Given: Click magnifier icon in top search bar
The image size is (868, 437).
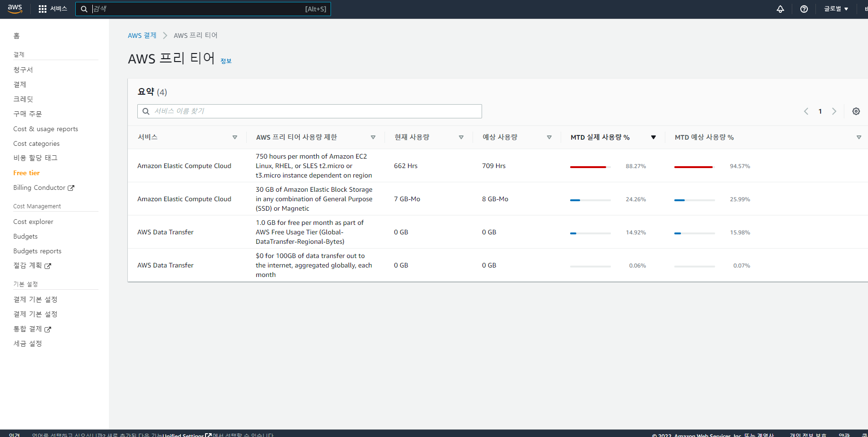Looking at the screenshot, I should click(x=84, y=9).
